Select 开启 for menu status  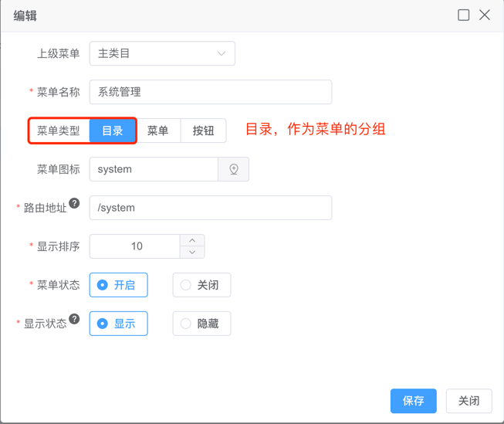[118, 285]
